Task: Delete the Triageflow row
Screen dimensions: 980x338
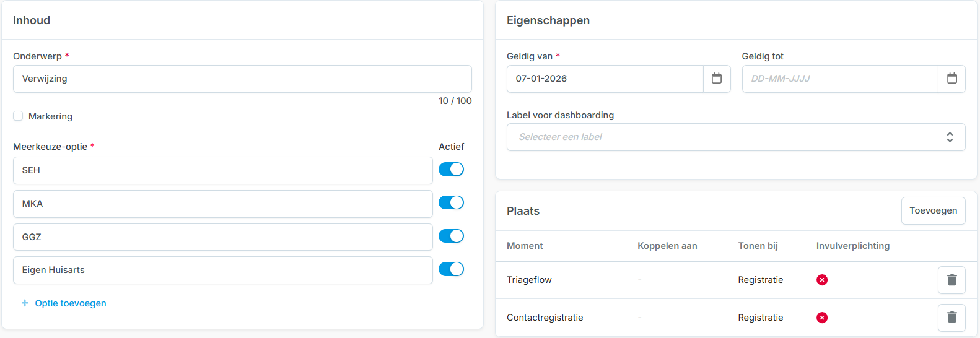Action: coord(952,280)
